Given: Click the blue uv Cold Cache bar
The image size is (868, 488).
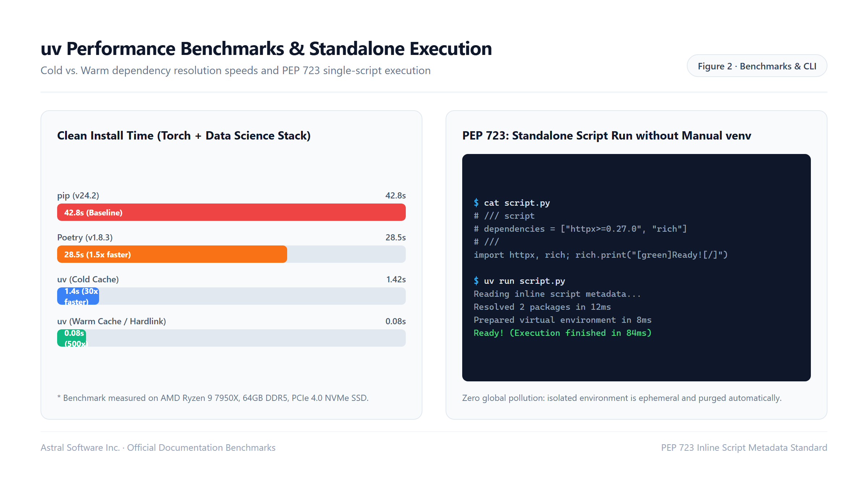Looking at the screenshot, I should click(x=78, y=296).
